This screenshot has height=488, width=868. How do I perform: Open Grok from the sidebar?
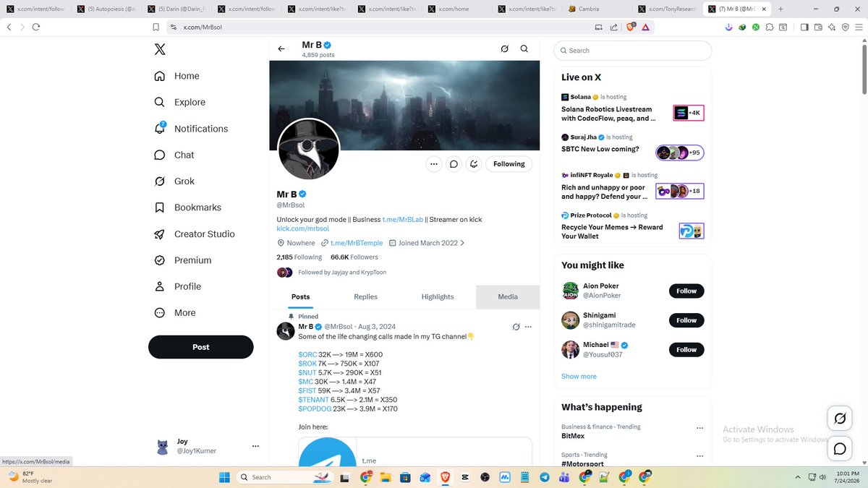click(174, 181)
